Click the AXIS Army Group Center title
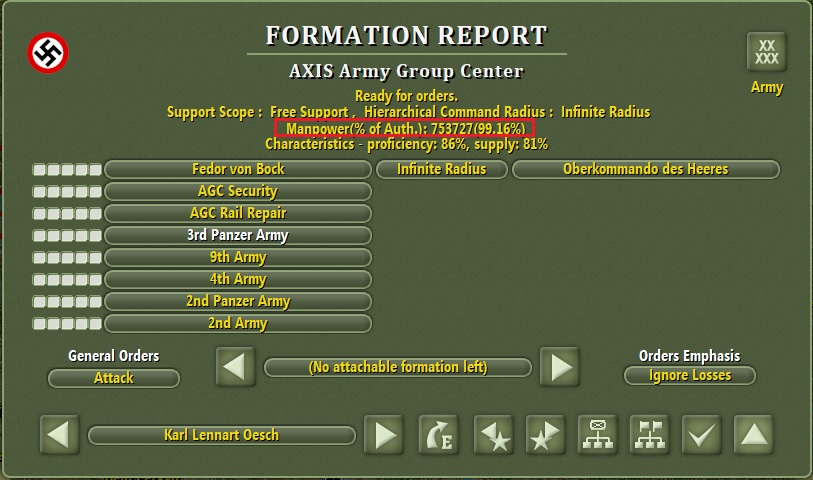The image size is (813, 480). click(406, 71)
